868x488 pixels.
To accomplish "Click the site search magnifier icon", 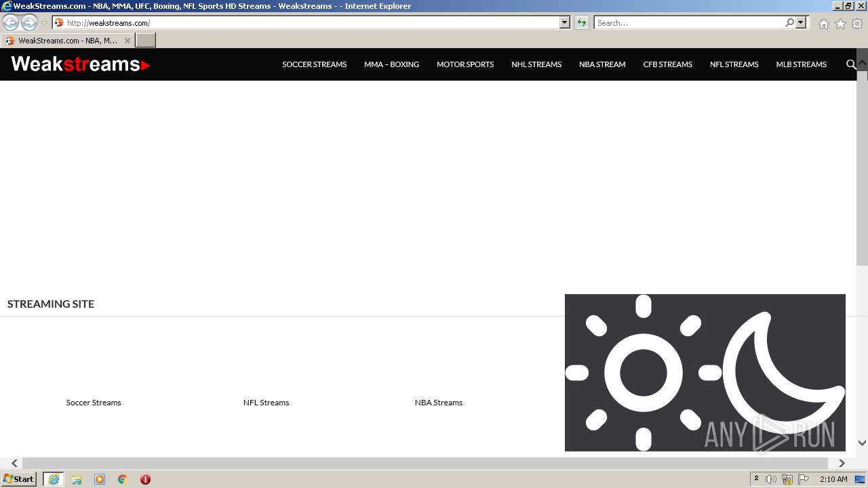I will (851, 64).
